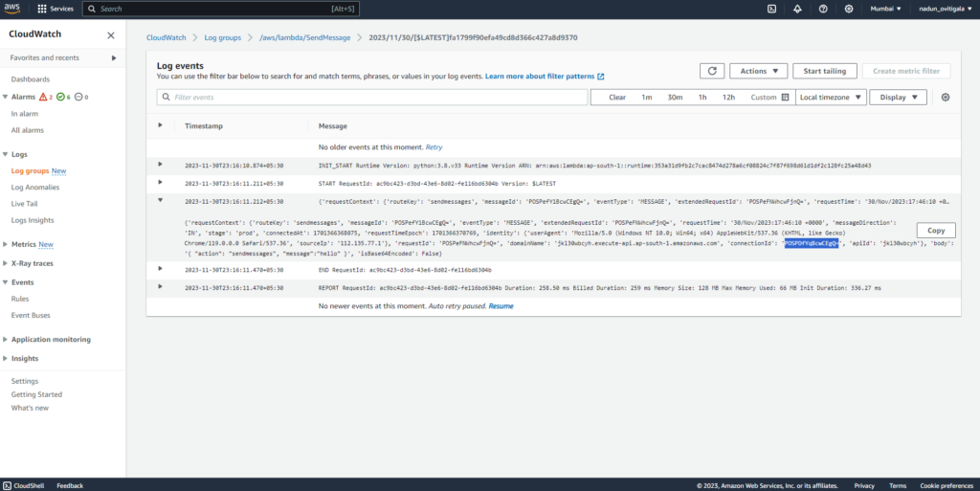
Task: Expand the END RequestId log row
Action: (x=161, y=269)
